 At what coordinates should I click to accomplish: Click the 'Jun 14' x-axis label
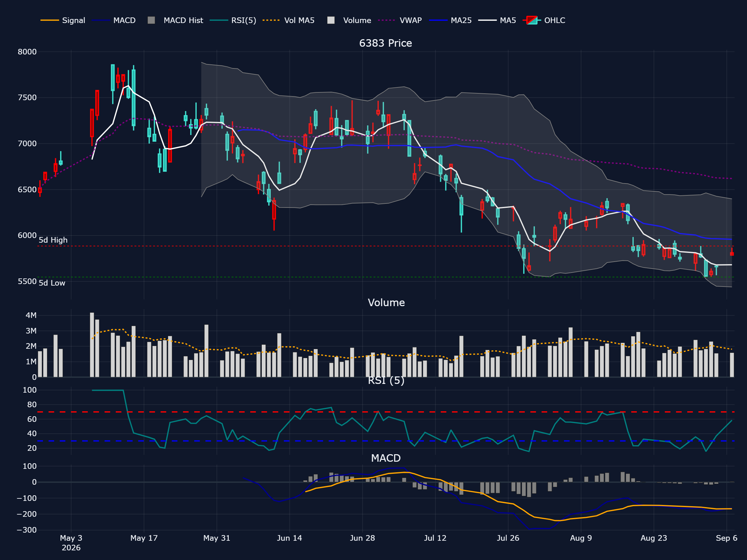point(289,538)
